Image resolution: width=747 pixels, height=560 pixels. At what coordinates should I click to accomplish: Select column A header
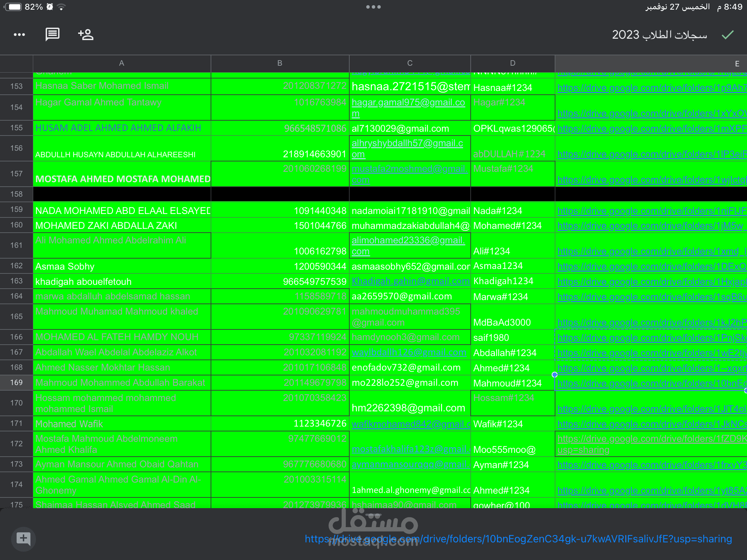pos(122,63)
